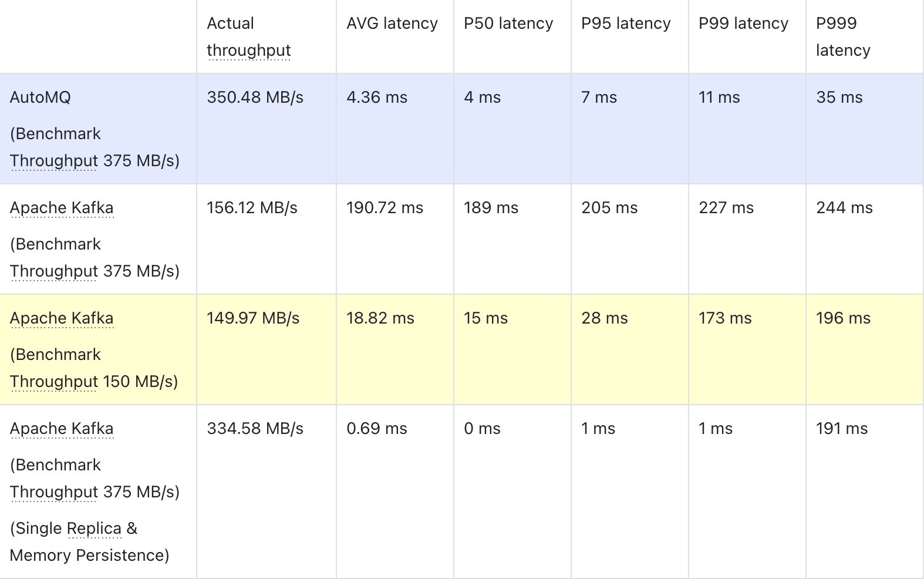924x579 pixels.
Task: Click the "P50 latency" column header
Action: (x=508, y=23)
